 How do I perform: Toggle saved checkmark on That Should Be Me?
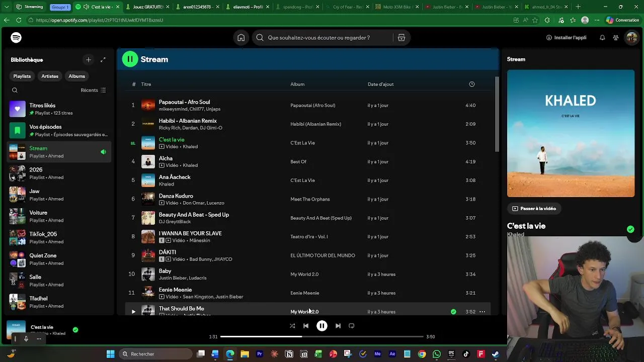coord(453,312)
